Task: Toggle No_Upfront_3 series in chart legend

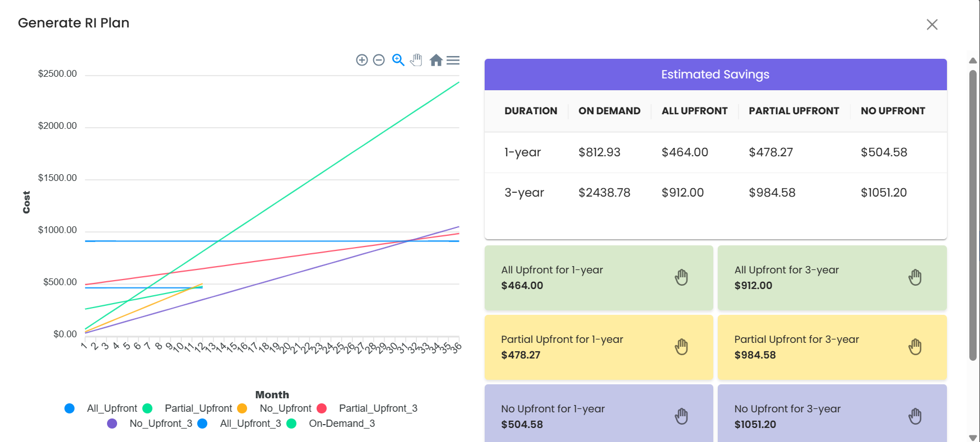Action: tap(161, 424)
